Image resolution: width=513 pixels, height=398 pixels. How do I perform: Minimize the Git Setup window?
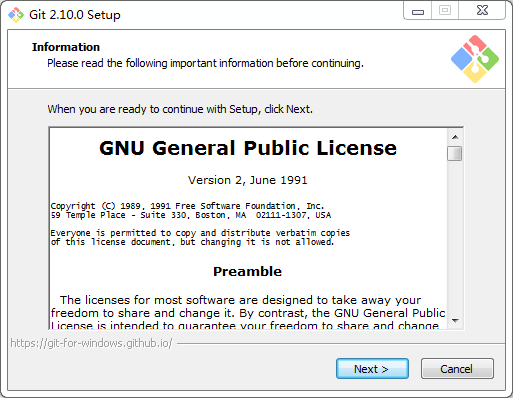tap(418, 11)
